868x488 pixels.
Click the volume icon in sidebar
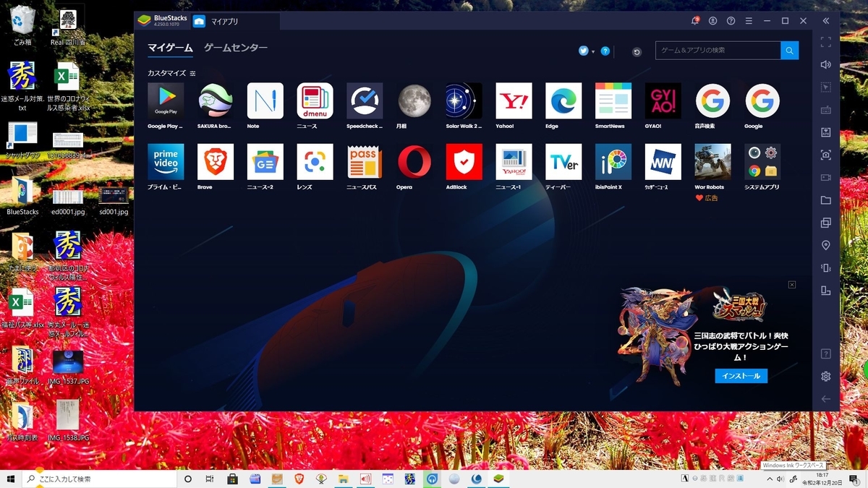(x=826, y=64)
